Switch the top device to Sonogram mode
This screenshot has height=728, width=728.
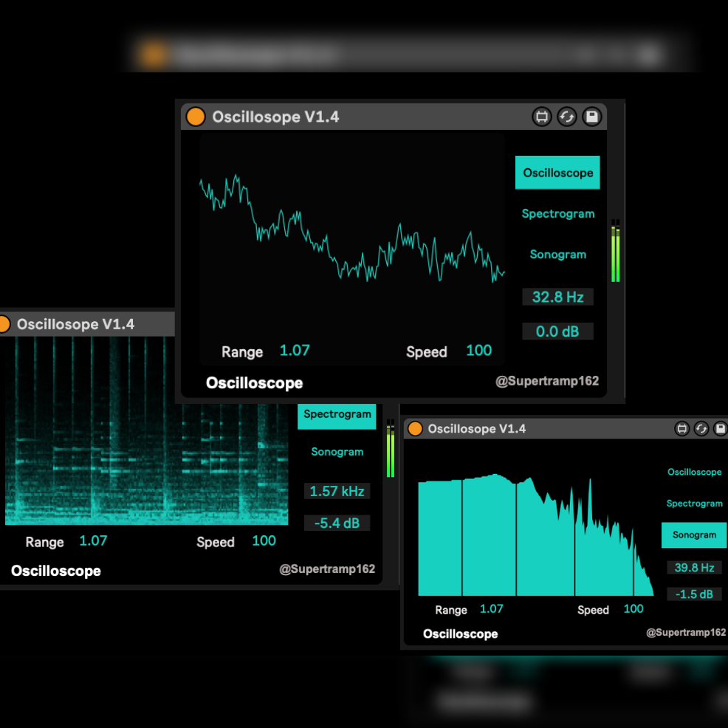557,255
